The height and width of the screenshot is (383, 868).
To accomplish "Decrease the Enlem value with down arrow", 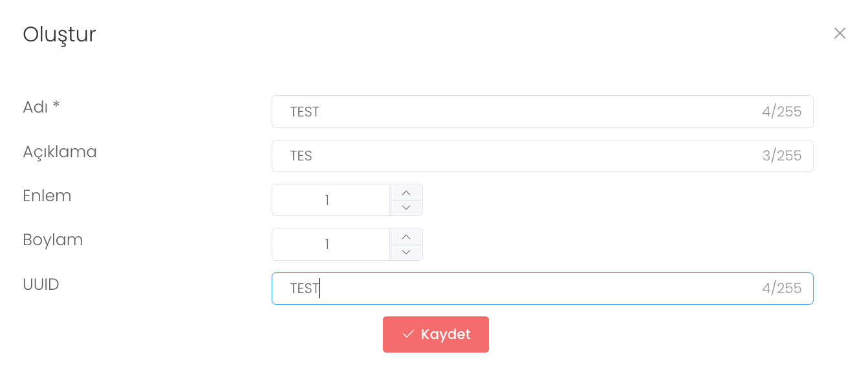I will [406, 208].
